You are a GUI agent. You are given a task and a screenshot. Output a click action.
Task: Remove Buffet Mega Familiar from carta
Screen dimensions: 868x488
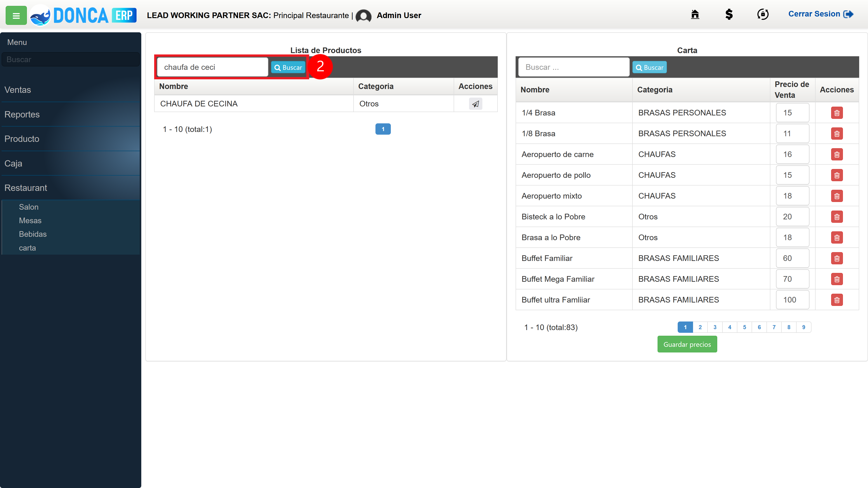point(837,279)
